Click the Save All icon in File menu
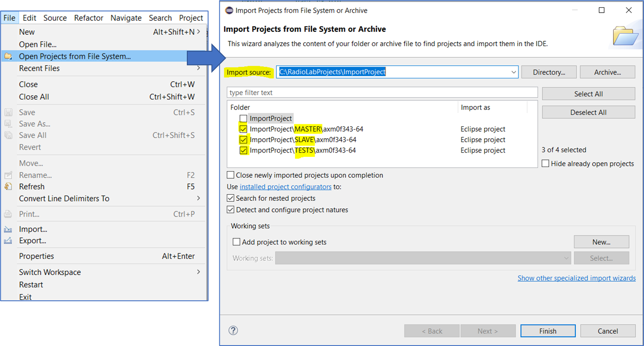The width and height of the screenshot is (644, 346). [8, 135]
